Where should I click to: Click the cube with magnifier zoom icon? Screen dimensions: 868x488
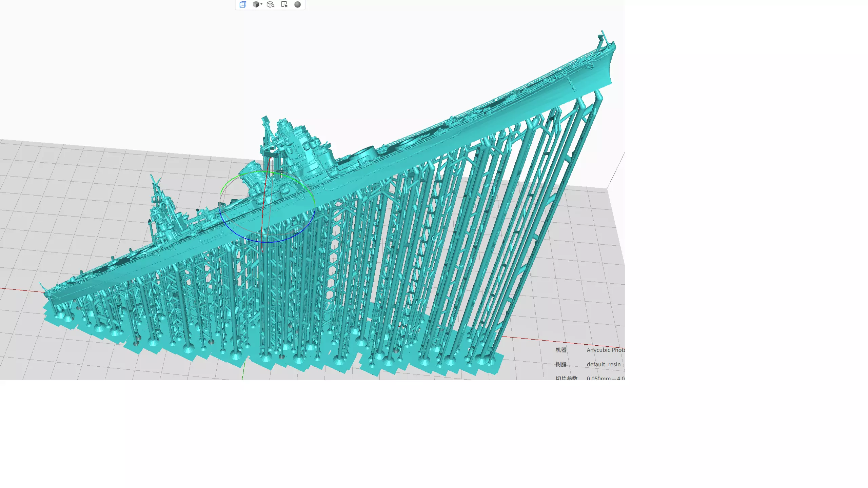coord(270,5)
